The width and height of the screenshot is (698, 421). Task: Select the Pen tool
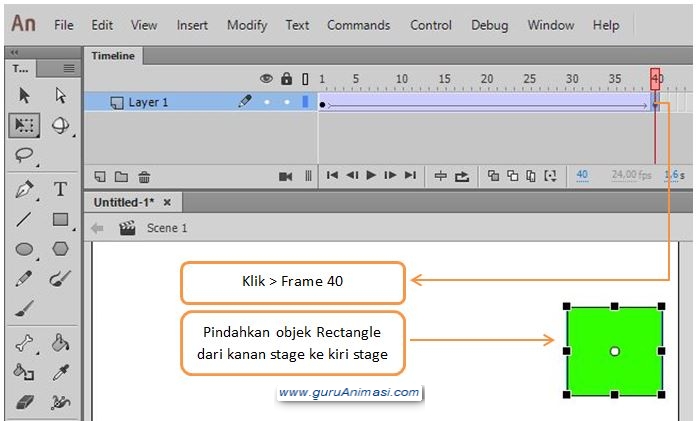click(x=24, y=189)
